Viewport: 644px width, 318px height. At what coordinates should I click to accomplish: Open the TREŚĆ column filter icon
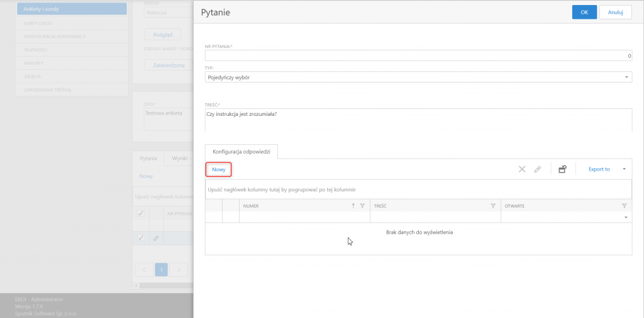click(x=493, y=206)
